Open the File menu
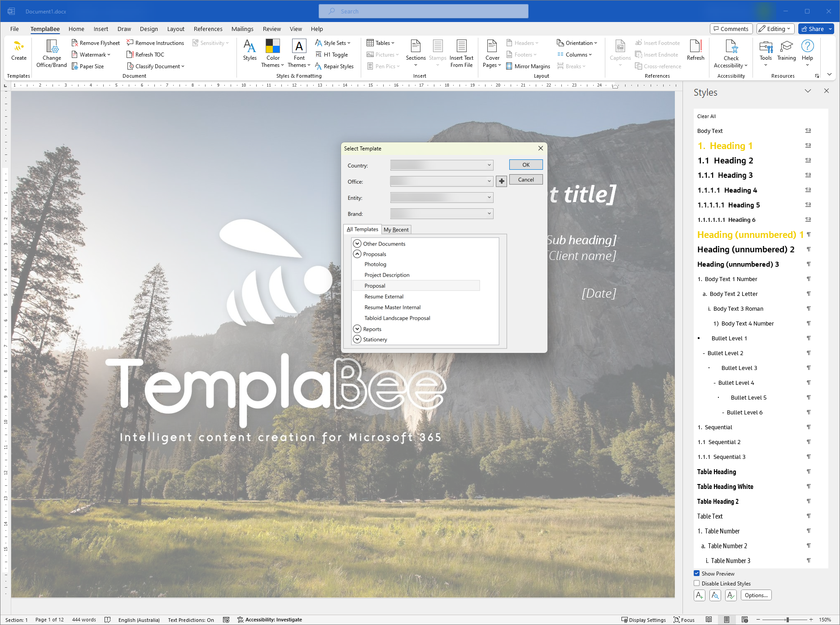840x625 pixels. (14, 29)
